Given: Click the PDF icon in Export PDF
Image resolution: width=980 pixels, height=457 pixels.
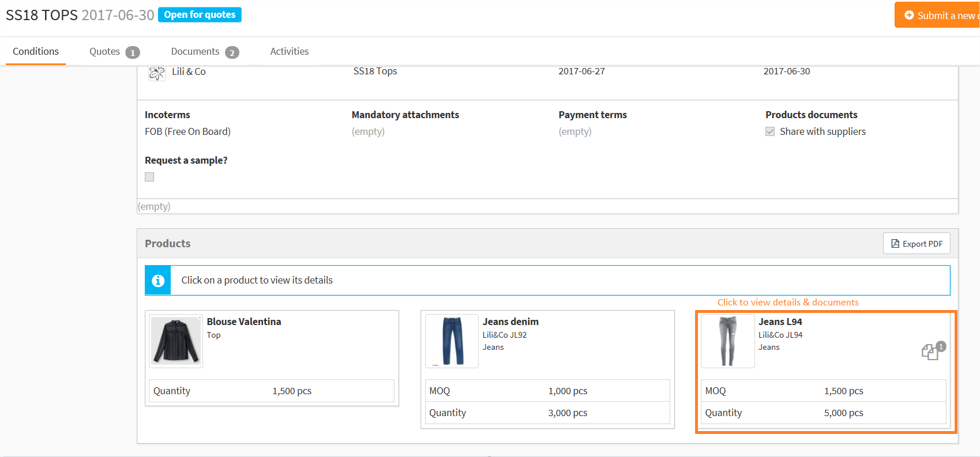Looking at the screenshot, I should click(895, 244).
